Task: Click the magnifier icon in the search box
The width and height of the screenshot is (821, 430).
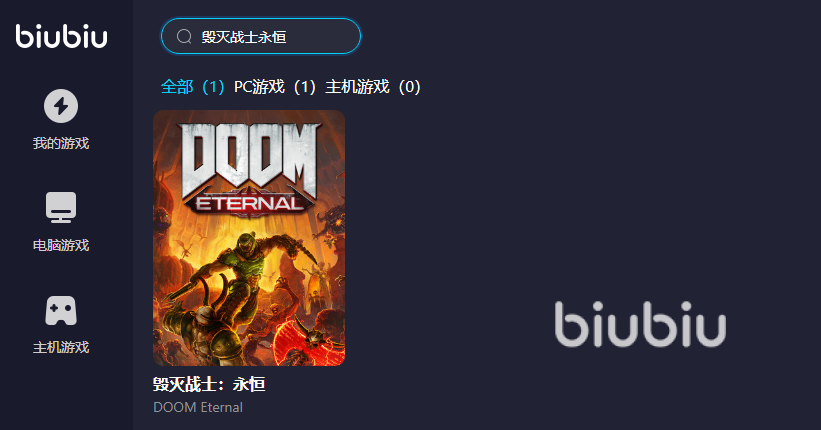Action: 184,36
